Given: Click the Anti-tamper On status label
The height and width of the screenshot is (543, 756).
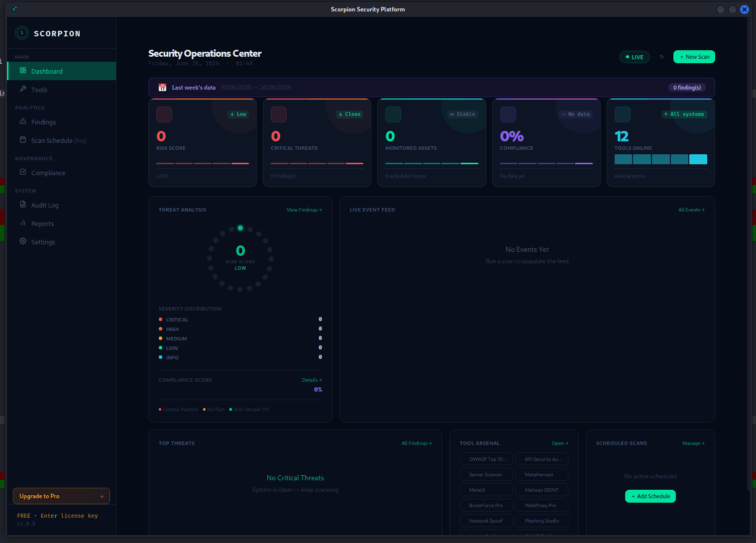Looking at the screenshot, I should click(249, 410).
